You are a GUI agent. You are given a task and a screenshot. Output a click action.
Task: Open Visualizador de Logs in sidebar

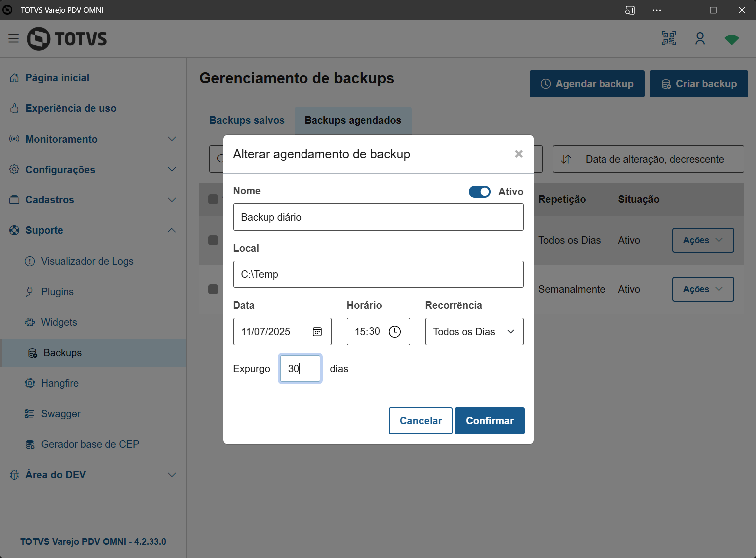pos(87,261)
